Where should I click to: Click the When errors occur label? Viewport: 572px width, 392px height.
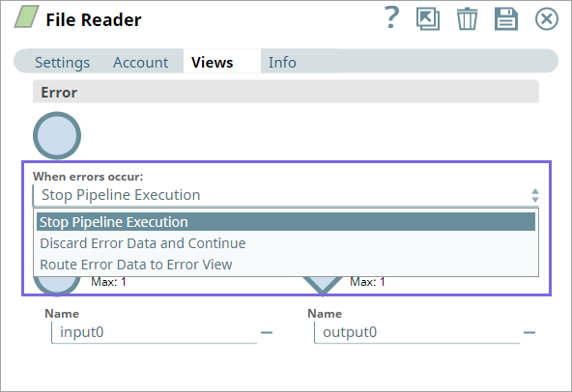pyautogui.click(x=88, y=177)
